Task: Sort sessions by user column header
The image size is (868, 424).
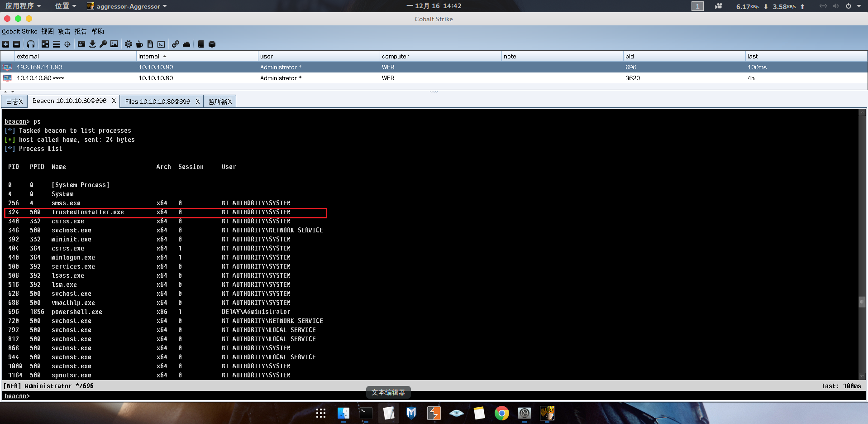Action: point(319,56)
